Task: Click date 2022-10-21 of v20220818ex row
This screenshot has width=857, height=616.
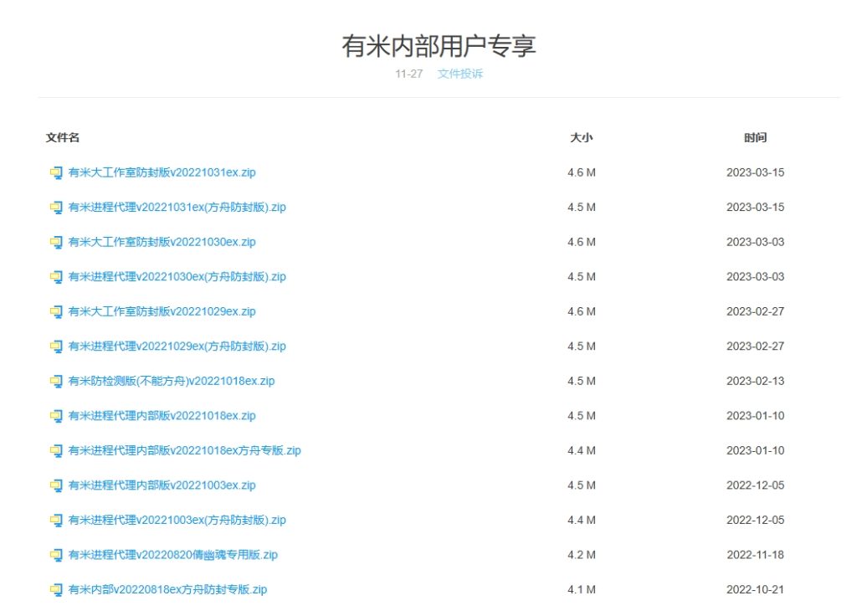Action: click(x=756, y=589)
